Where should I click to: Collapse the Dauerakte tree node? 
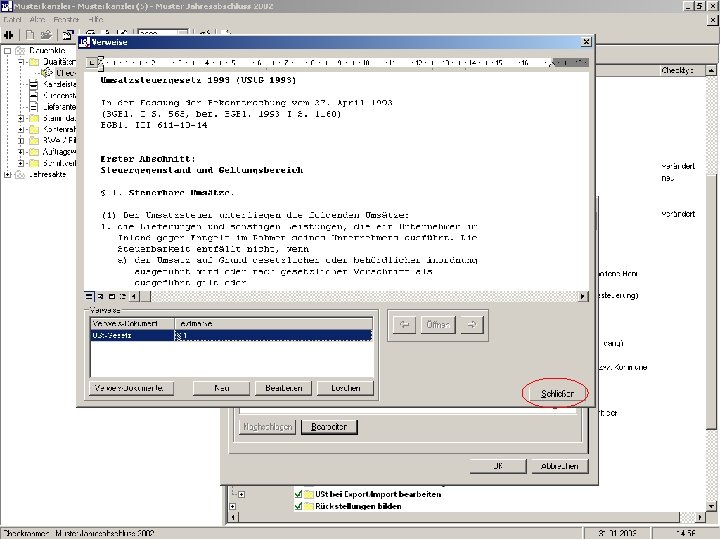pos(7,51)
